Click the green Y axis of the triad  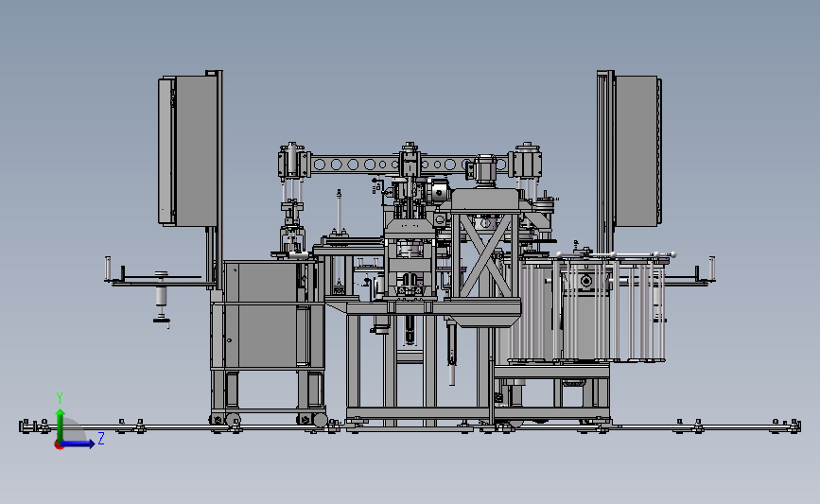(x=61, y=426)
